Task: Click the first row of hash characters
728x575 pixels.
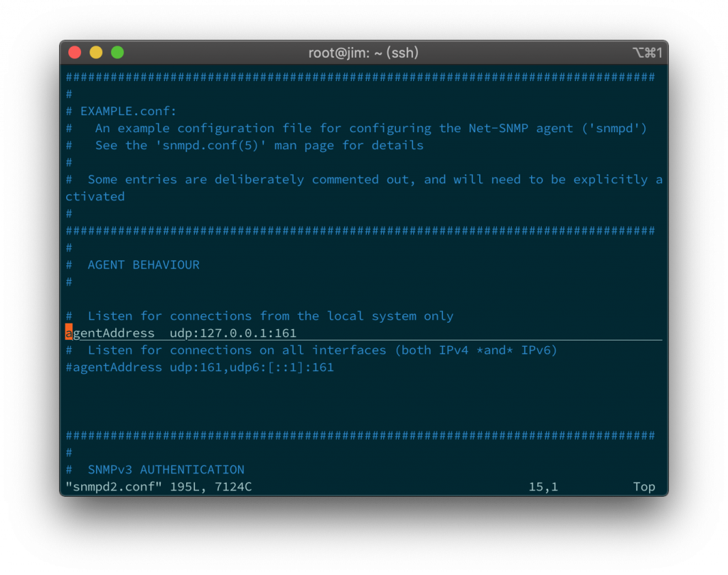Action: click(360, 77)
